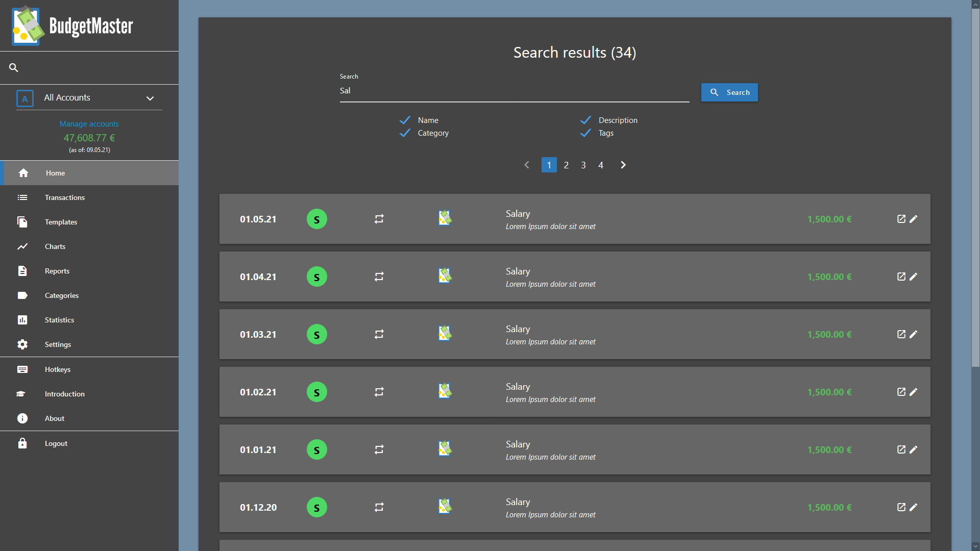Uncheck the Tags search filter
The width and height of the screenshot is (980, 551).
click(x=586, y=133)
